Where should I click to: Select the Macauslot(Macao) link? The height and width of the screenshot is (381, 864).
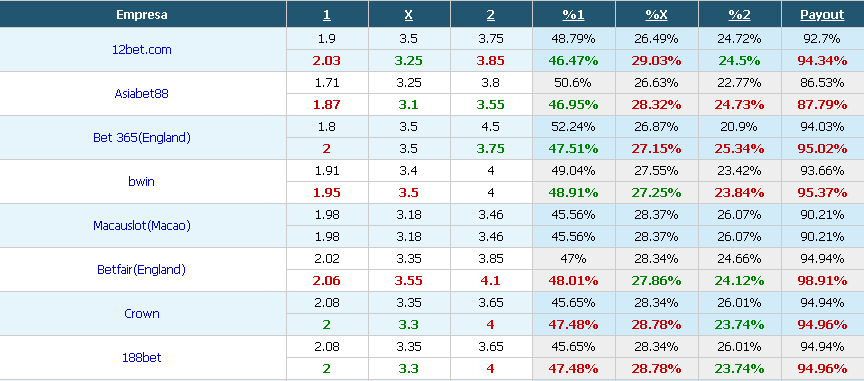[142, 226]
